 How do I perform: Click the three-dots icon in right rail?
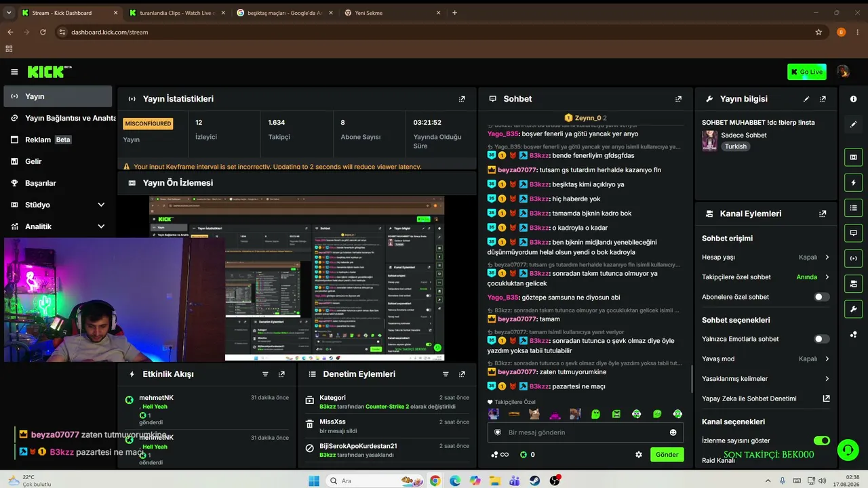[853, 334]
